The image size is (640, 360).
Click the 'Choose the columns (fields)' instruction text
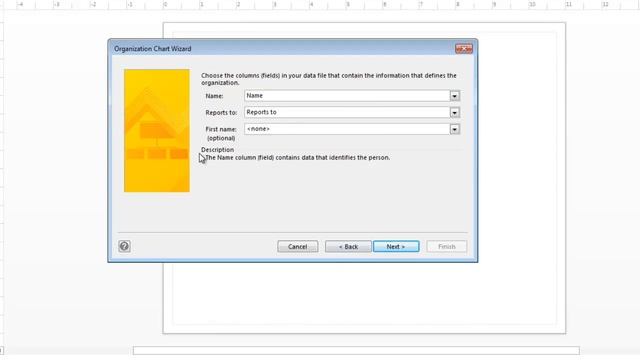pos(329,79)
